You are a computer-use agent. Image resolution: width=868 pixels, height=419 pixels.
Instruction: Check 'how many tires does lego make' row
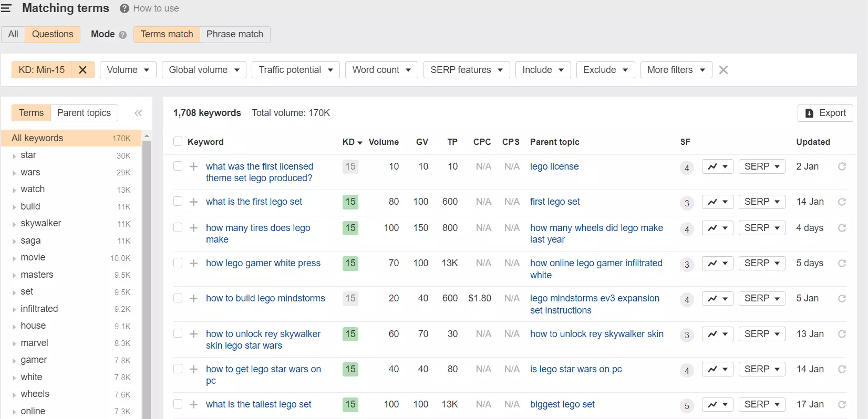pyautogui.click(x=178, y=227)
